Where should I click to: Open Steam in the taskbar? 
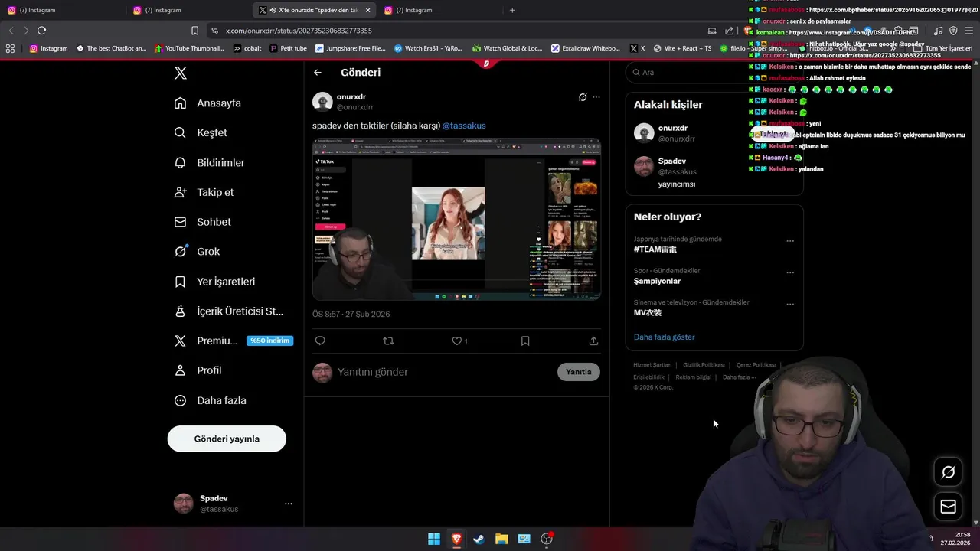click(x=479, y=539)
